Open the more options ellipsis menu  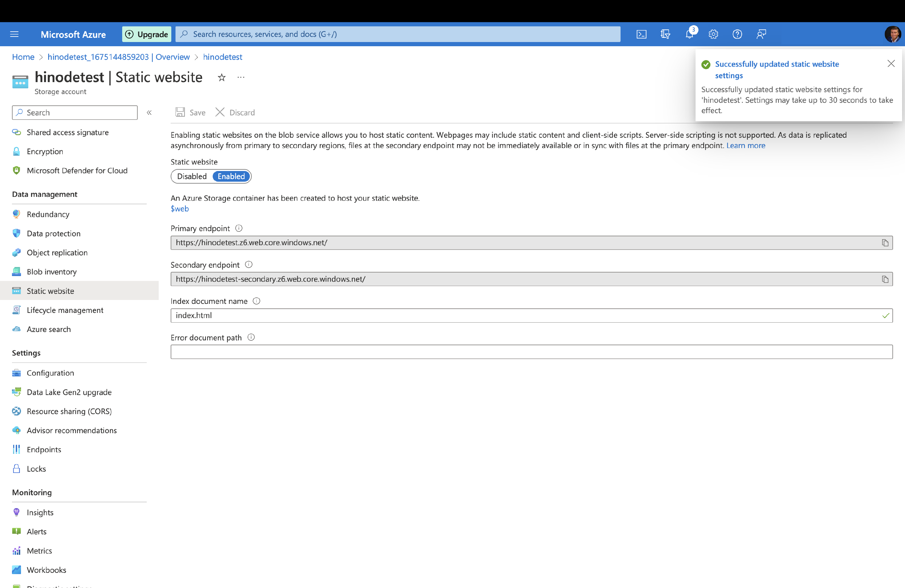(241, 78)
